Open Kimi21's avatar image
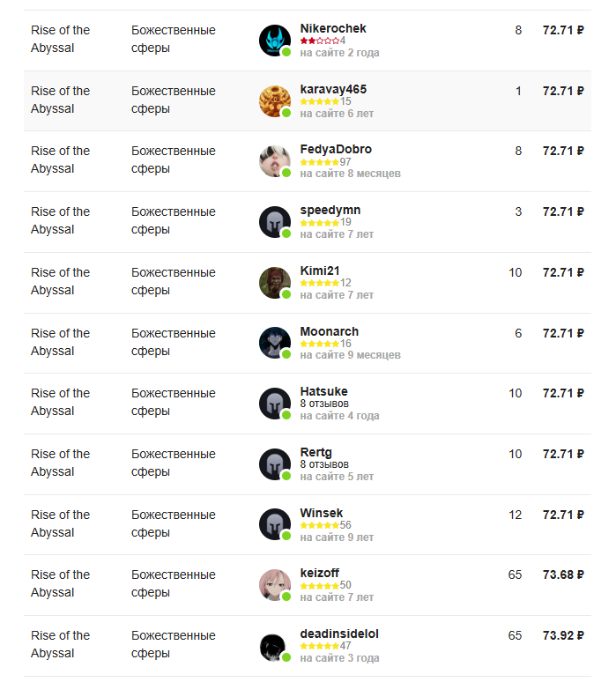 tap(274, 283)
